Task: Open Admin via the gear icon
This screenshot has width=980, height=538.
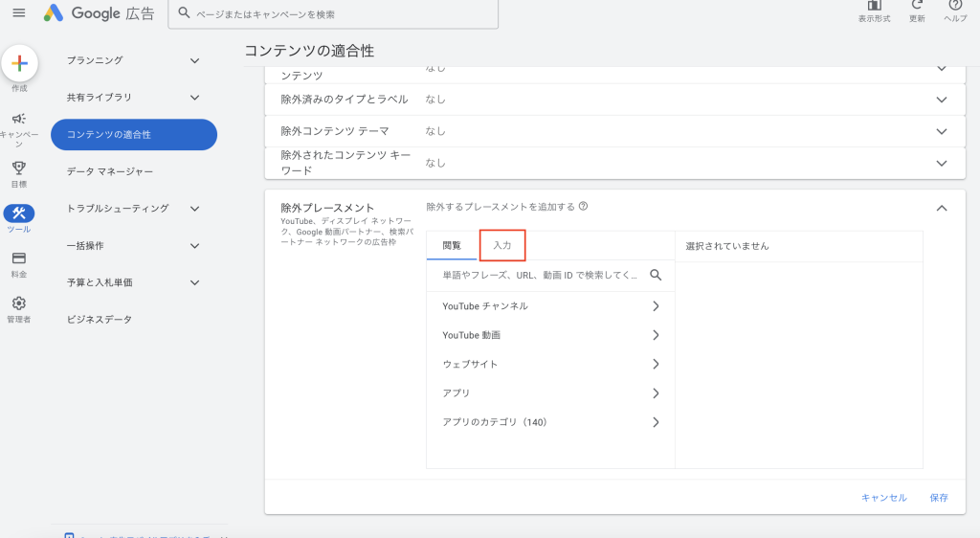Action: point(19,303)
